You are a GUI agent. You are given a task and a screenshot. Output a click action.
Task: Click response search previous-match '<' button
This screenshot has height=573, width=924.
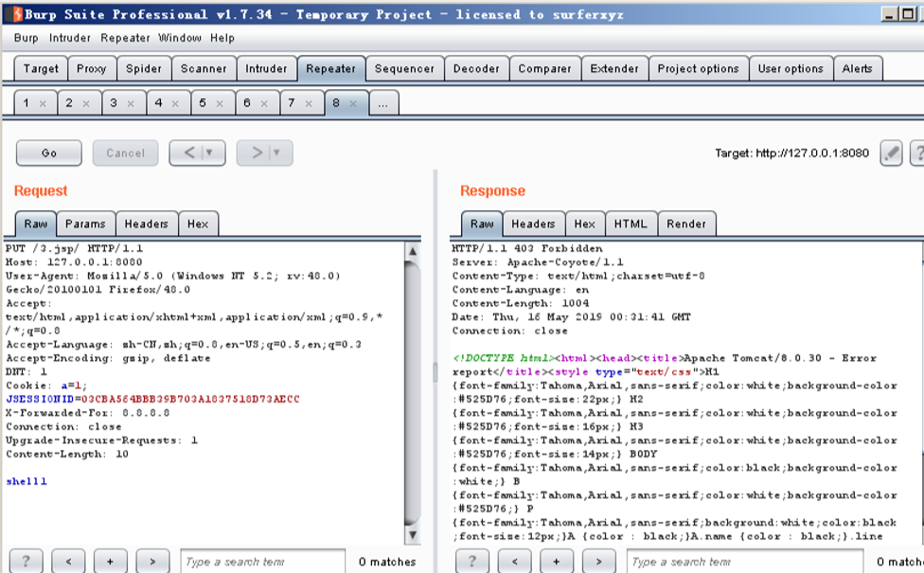tap(514, 562)
